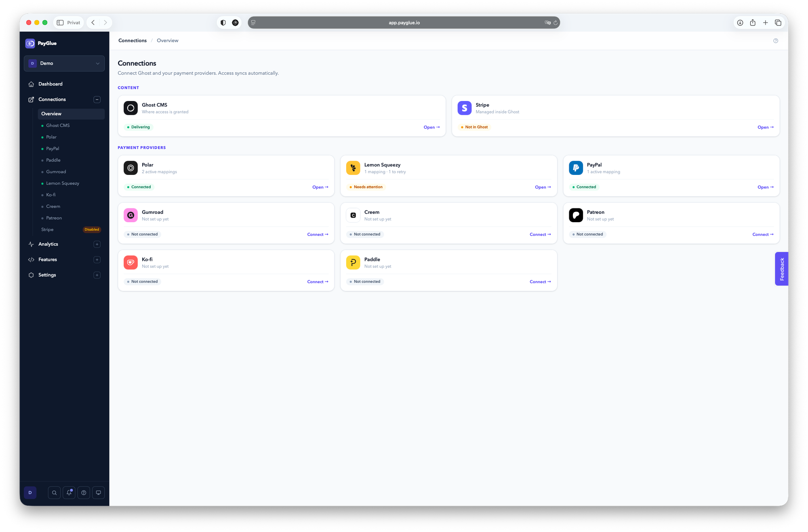The width and height of the screenshot is (808, 532).
Task: Connect the Creem provider
Action: click(x=540, y=234)
